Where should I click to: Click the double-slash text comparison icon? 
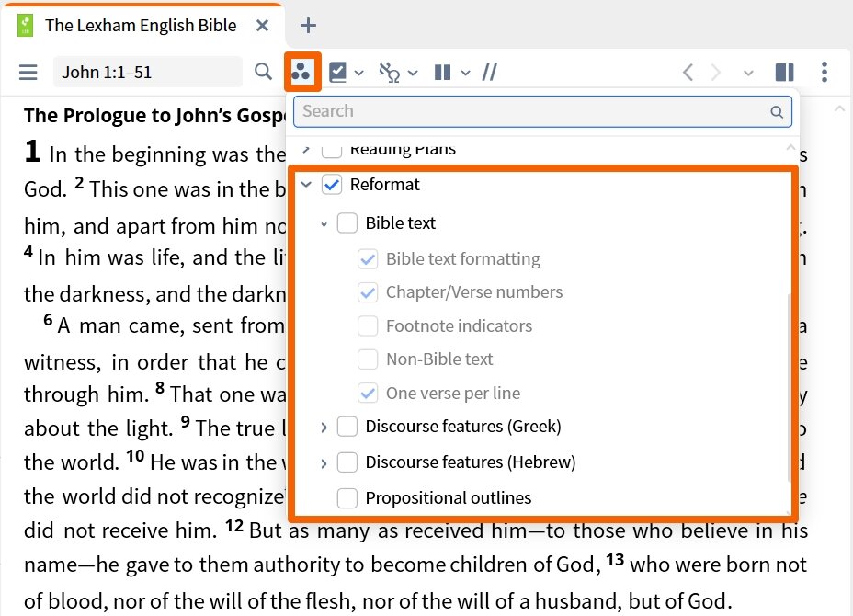point(490,72)
